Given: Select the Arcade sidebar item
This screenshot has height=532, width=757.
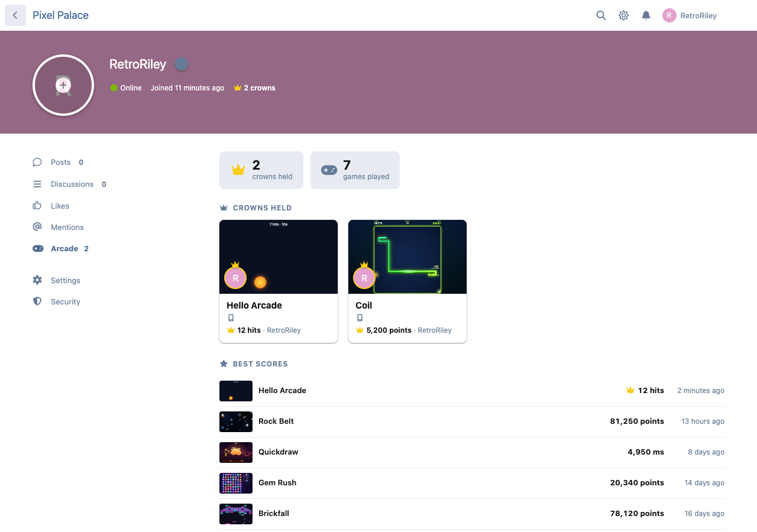Looking at the screenshot, I should [x=60, y=248].
